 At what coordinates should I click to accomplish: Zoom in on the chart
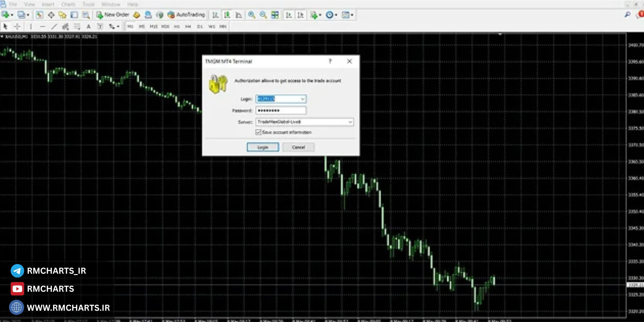pyautogui.click(x=251, y=15)
